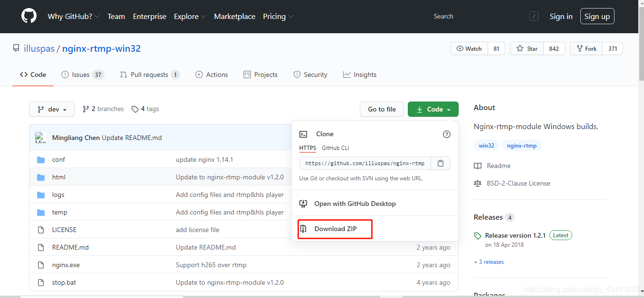Copy the clone URL with clipboard icon

click(x=441, y=163)
